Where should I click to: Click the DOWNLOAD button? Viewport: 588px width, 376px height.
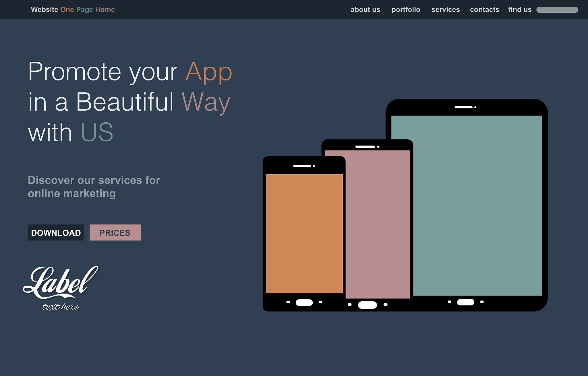56,233
